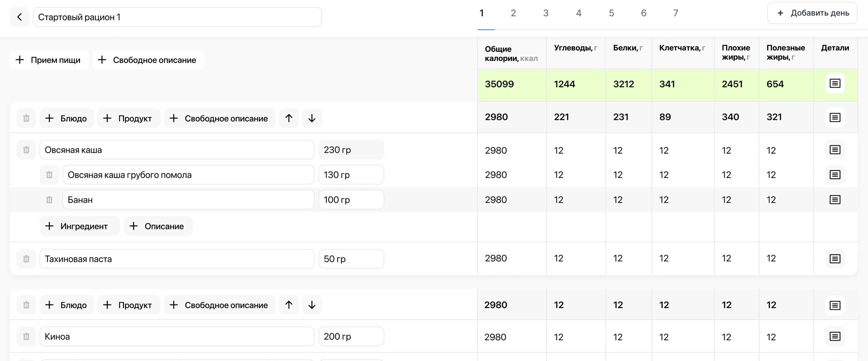This screenshot has height=361, width=868.
Task: Go back with the left chevron arrow
Action: [x=20, y=17]
